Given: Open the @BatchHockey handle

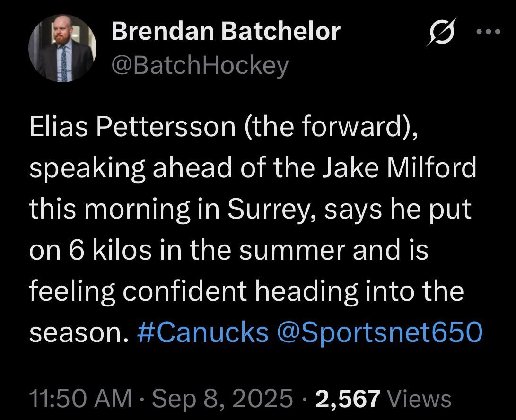Looking at the screenshot, I should coord(200,66).
